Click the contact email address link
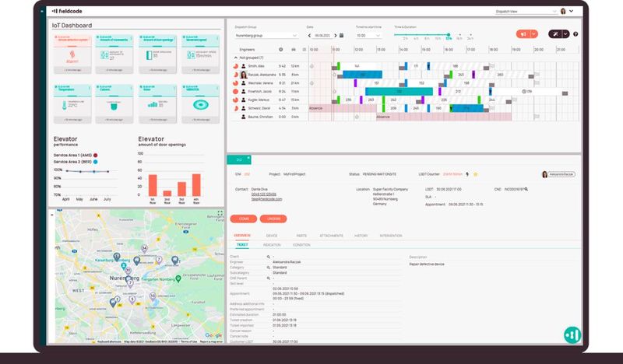 click(x=266, y=199)
